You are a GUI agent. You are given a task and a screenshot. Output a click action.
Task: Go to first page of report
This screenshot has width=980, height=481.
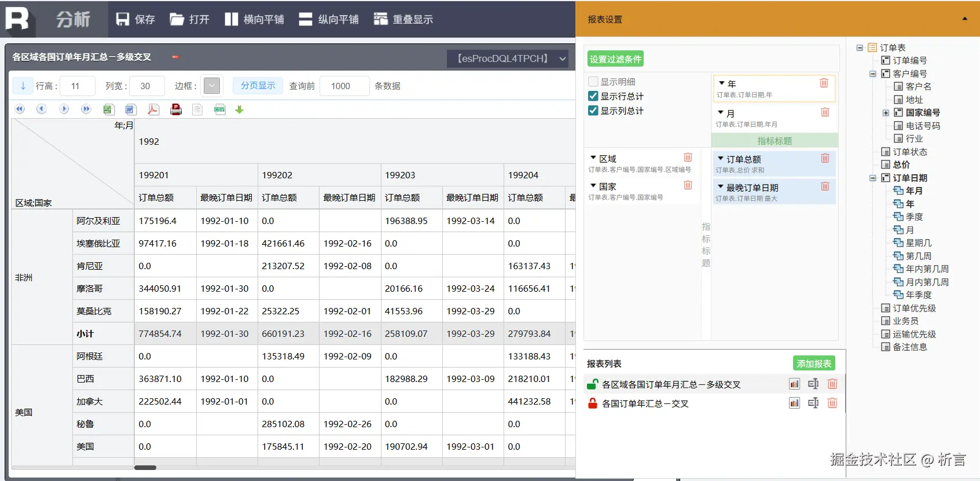pyautogui.click(x=20, y=109)
